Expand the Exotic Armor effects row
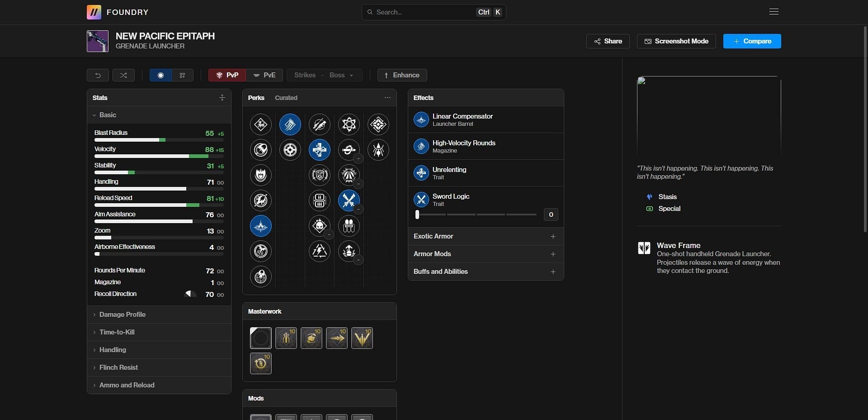Screen dimensions: 868x420 [x=486, y=236]
